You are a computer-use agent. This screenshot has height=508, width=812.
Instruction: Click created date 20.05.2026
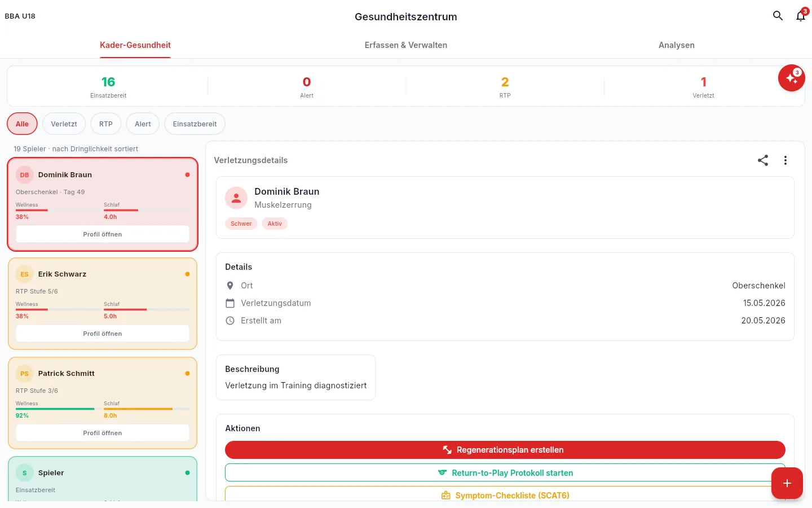[x=764, y=321]
